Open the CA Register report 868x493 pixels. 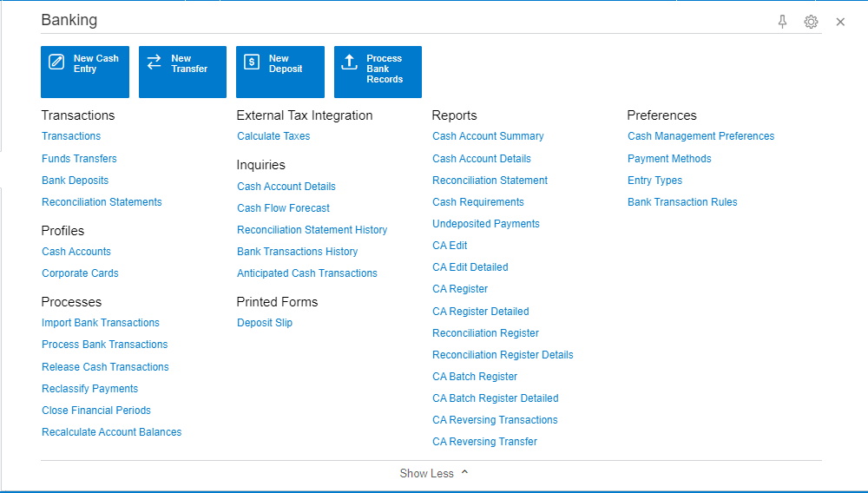460,289
